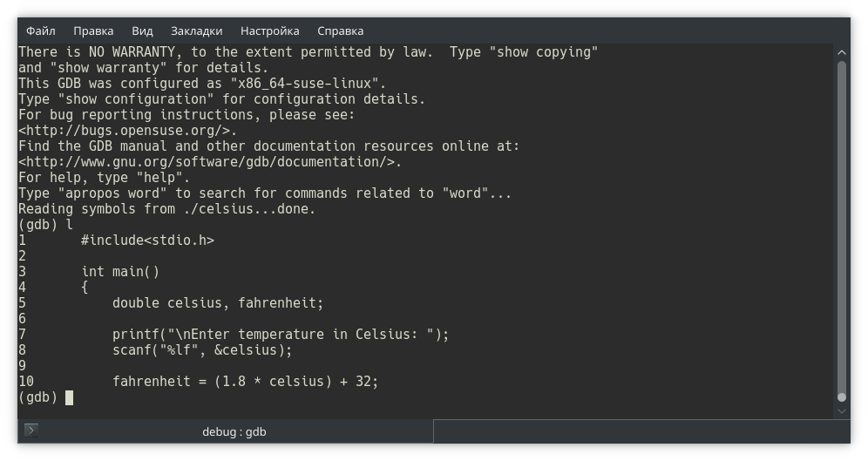The height and width of the screenshot is (461, 868).
Task: Click the cursor at the last (gdb) prompt
Action: pos(69,397)
